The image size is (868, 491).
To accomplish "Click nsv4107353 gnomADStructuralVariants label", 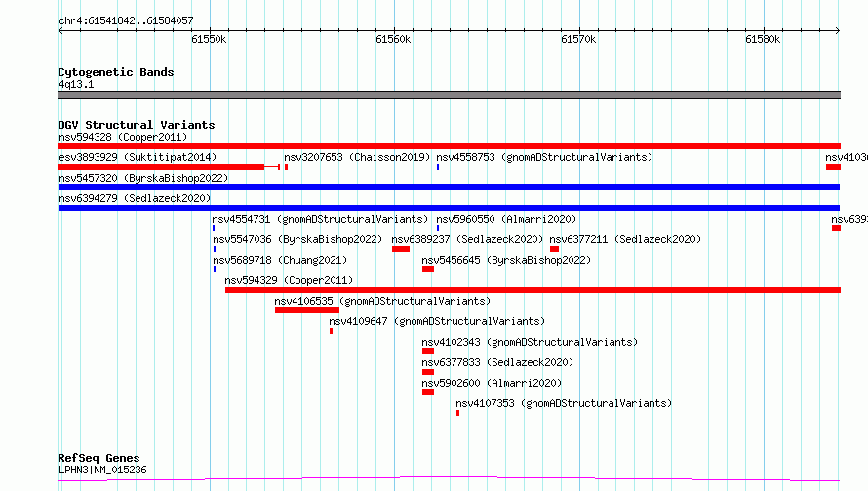I will (564, 403).
